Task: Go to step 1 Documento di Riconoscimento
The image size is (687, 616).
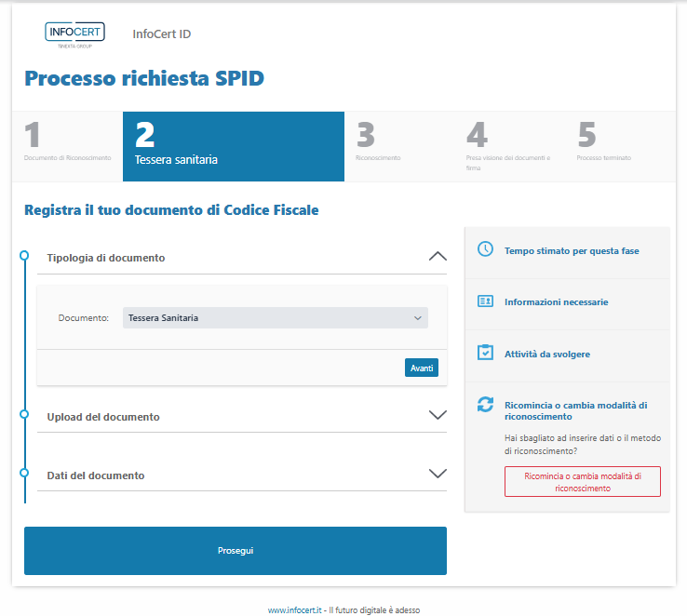Action: tap(67, 146)
